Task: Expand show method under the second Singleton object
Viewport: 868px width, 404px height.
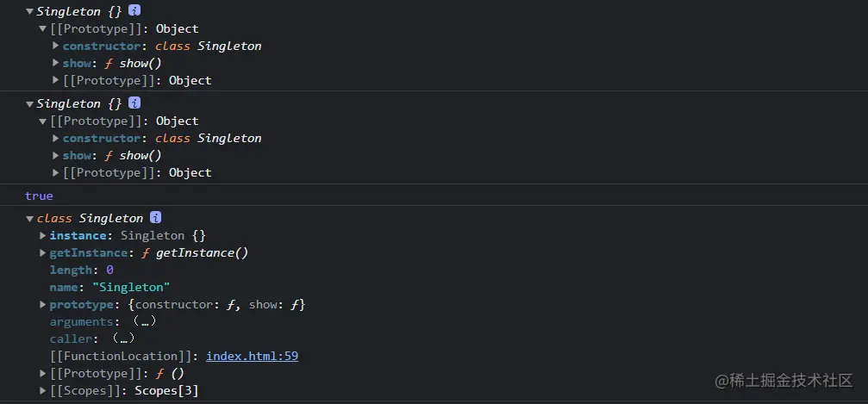Action: pyautogui.click(x=56, y=156)
